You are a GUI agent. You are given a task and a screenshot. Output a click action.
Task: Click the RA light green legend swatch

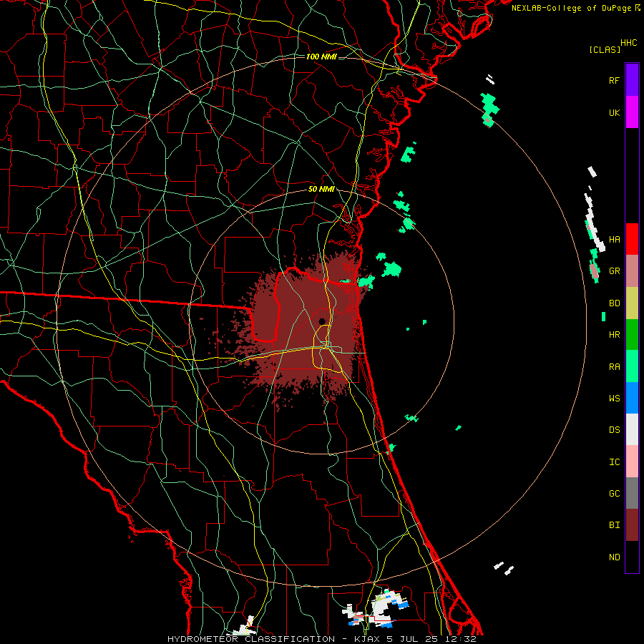point(632,366)
